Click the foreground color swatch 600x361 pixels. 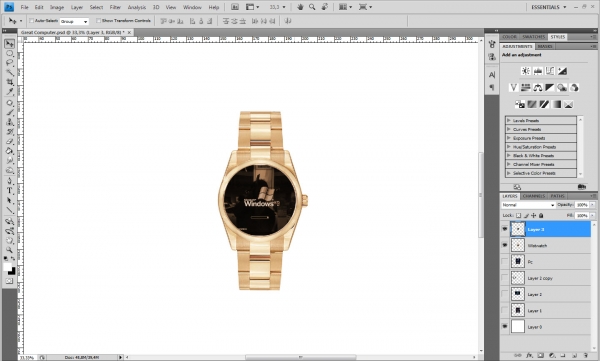(7, 267)
